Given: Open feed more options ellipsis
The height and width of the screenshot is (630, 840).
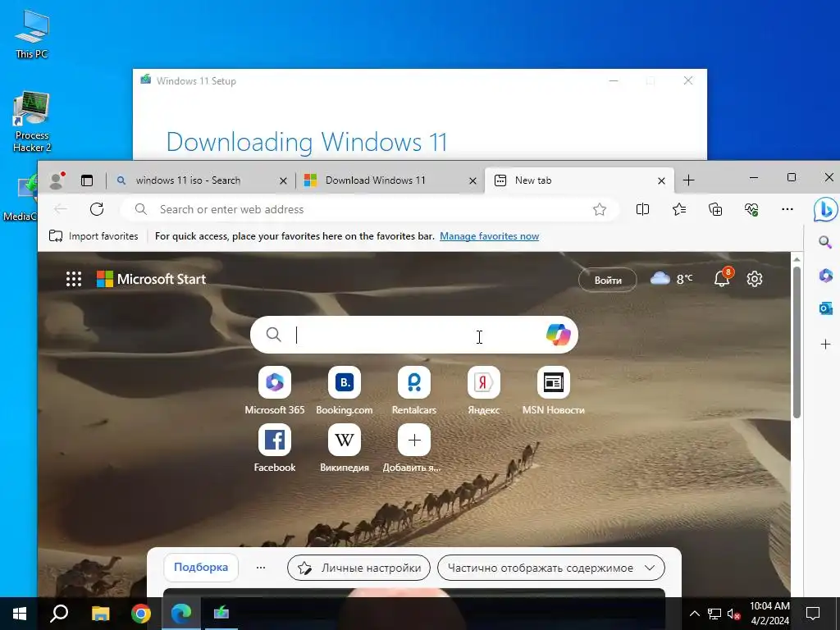Looking at the screenshot, I should click(261, 568).
